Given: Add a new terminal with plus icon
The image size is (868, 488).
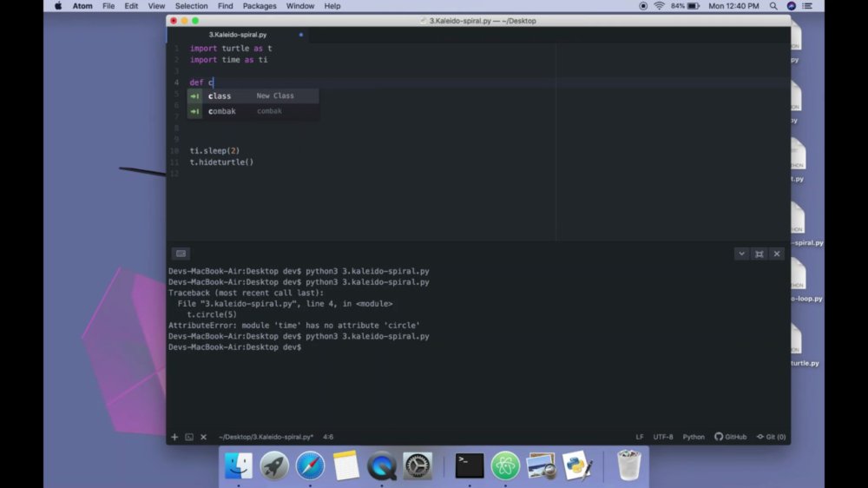Looking at the screenshot, I should coord(174,437).
